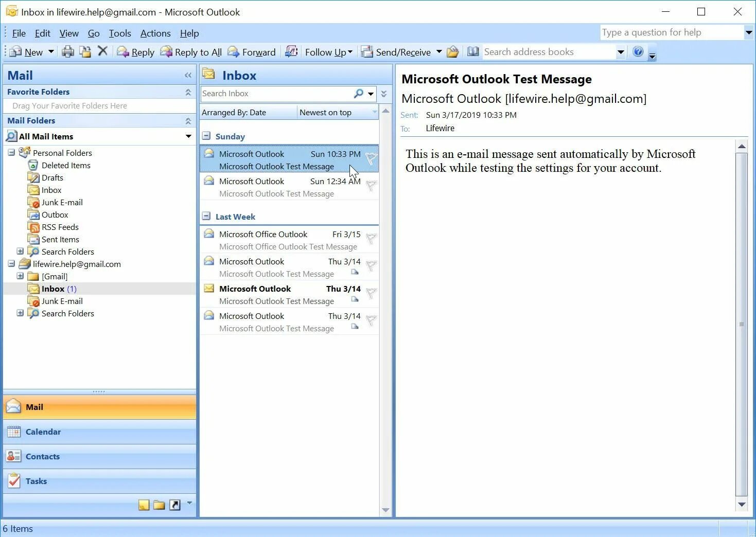Expand the [Gmail] folder tree
The image size is (756, 537).
tap(20, 276)
